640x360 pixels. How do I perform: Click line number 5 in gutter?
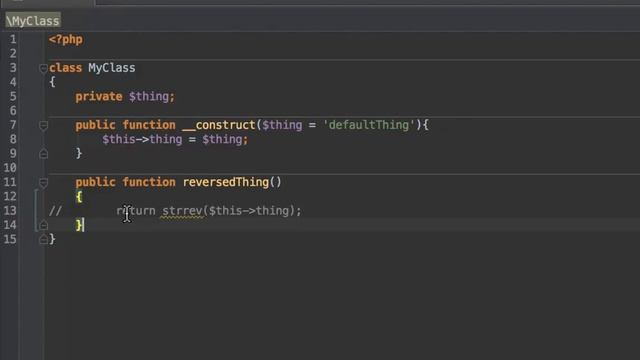pyautogui.click(x=13, y=96)
